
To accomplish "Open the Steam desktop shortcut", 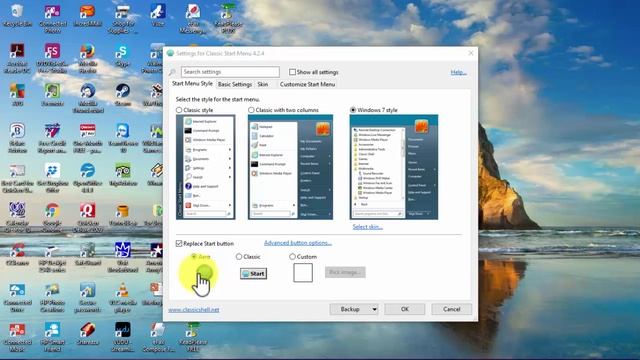I will click(x=122, y=95).
